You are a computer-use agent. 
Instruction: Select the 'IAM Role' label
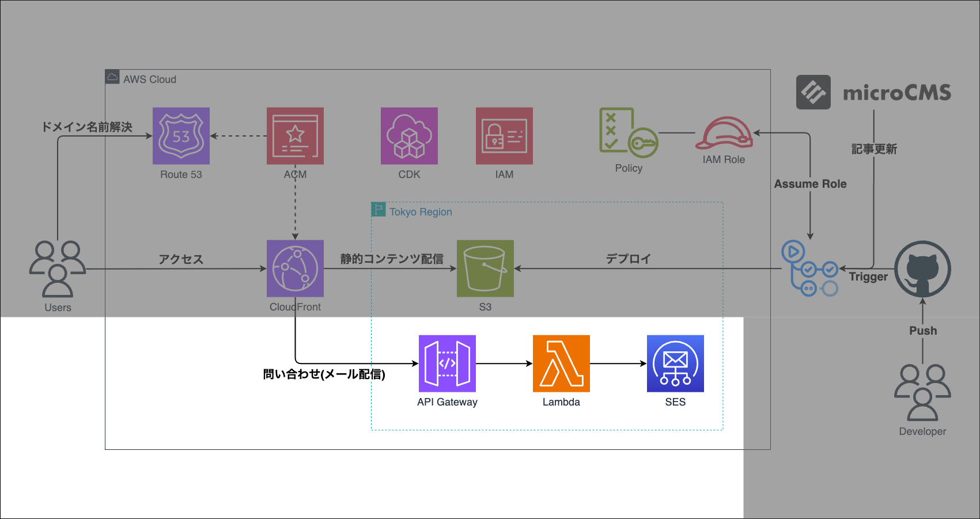tap(724, 160)
